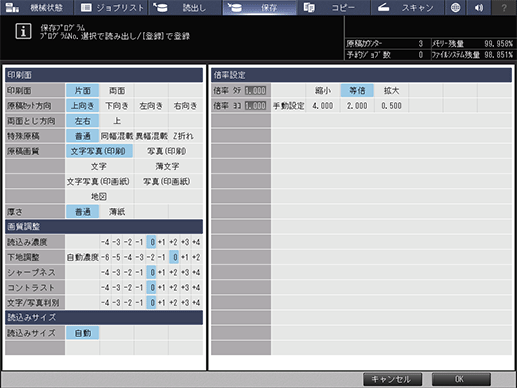Choose 写真(印刷) original quality
The image size is (517, 388).
pyautogui.click(x=168, y=151)
